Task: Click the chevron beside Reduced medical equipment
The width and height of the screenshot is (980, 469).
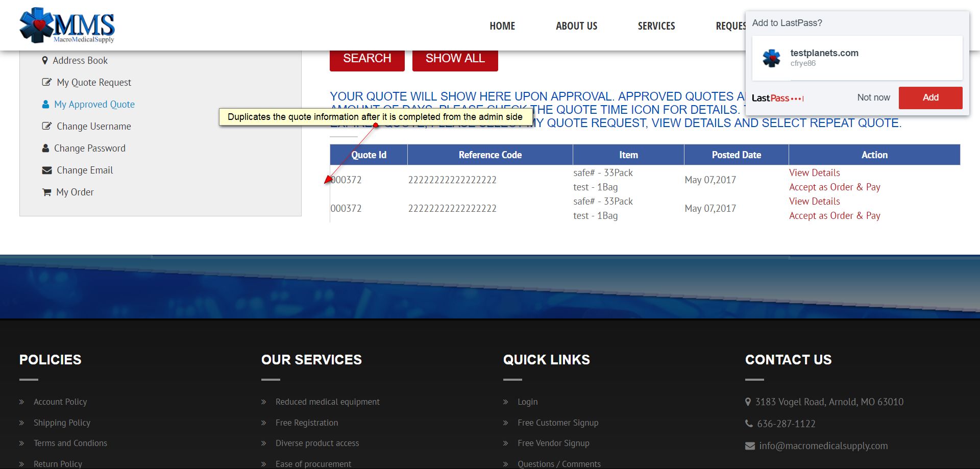Action: tap(263, 402)
